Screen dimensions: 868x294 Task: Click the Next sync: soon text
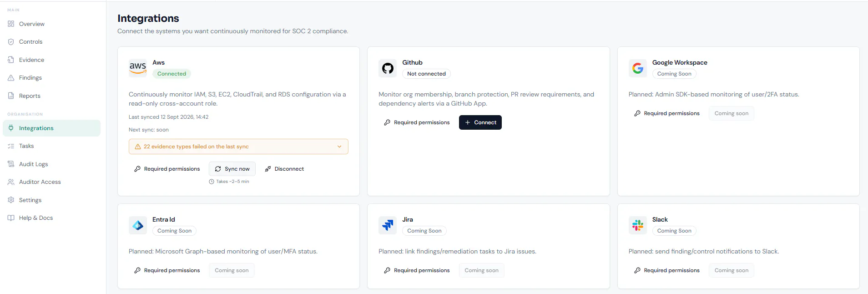(x=149, y=130)
